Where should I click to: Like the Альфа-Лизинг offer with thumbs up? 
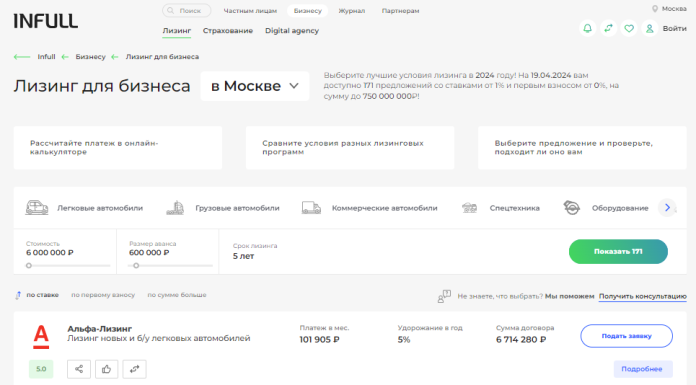coord(107,369)
